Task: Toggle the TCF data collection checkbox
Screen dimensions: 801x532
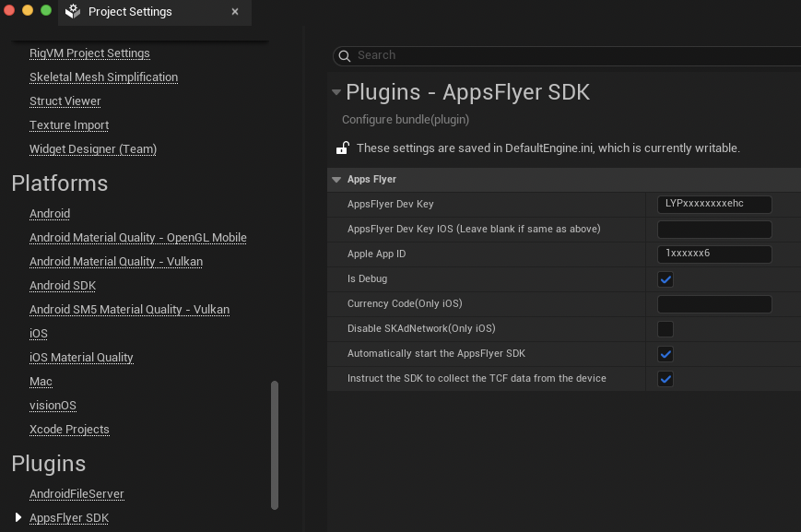Action: pyautogui.click(x=666, y=379)
